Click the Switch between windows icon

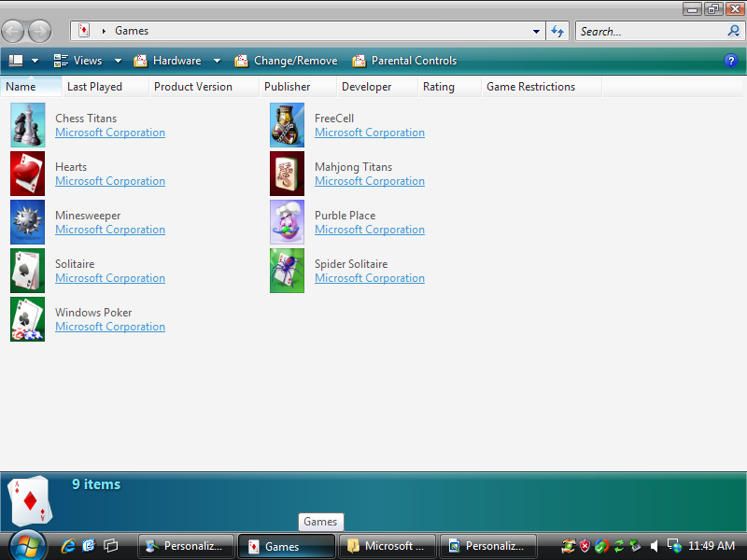pyautogui.click(x=110, y=546)
